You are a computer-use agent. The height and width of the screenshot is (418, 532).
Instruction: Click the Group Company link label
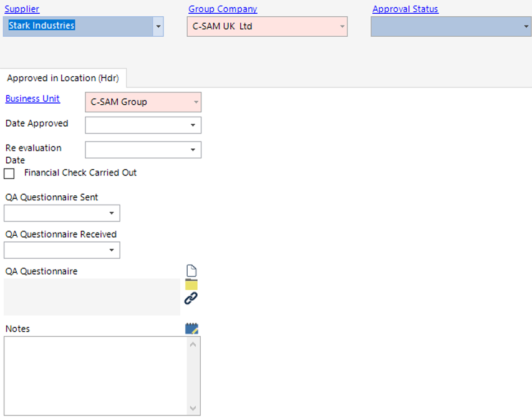[x=223, y=9]
